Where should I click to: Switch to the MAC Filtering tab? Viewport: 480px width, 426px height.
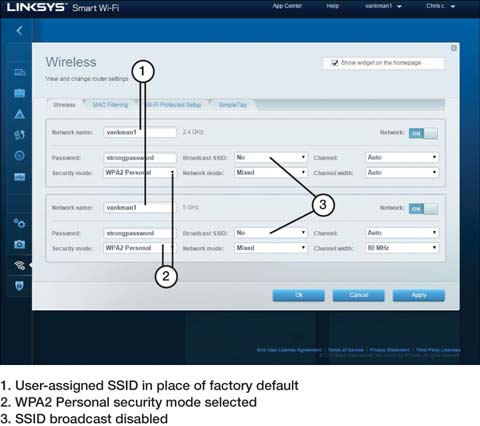110,105
